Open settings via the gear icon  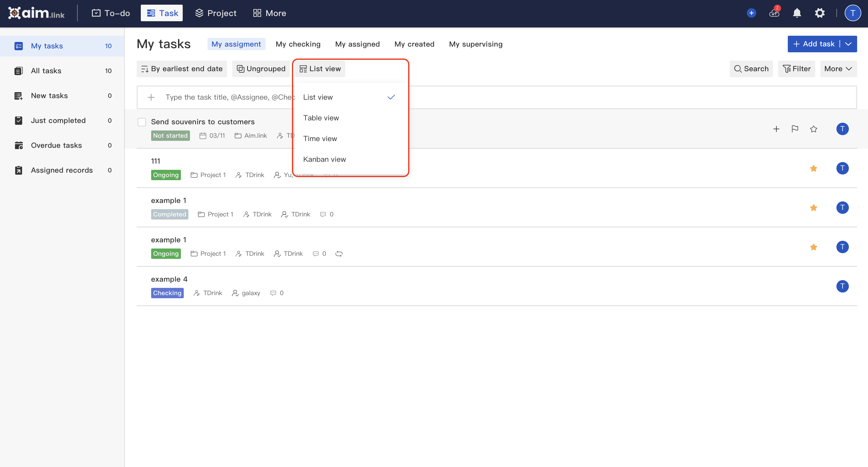coord(820,13)
